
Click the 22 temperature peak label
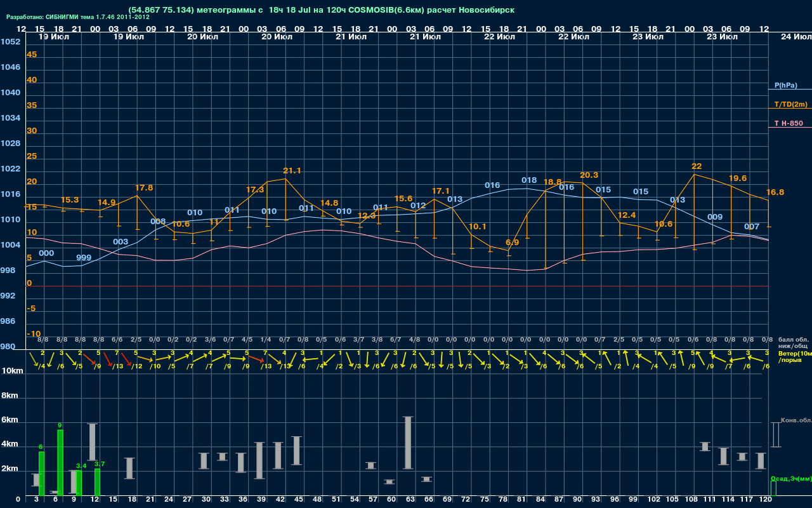point(697,166)
